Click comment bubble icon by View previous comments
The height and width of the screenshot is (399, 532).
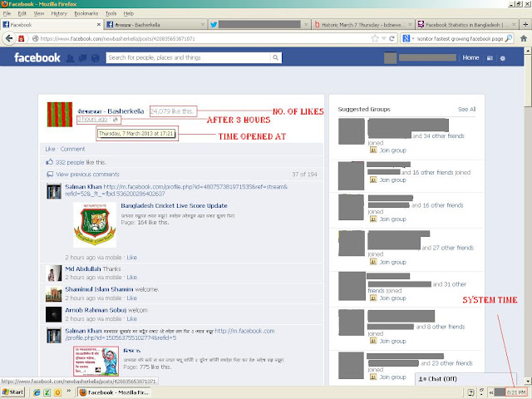coord(50,175)
